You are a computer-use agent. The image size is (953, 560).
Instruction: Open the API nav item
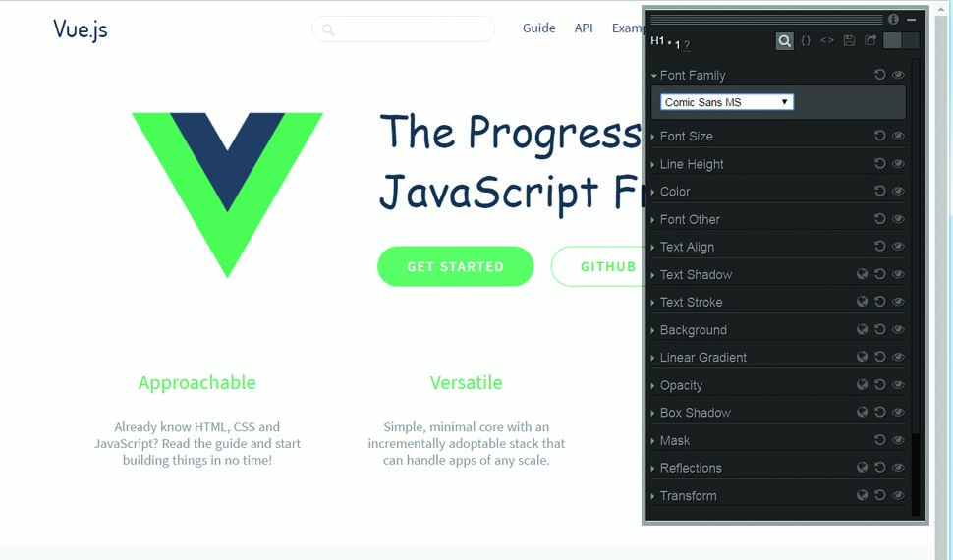point(584,28)
